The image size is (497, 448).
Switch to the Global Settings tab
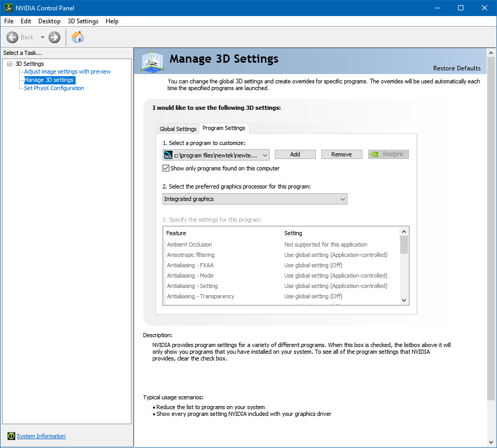(x=178, y=128)
